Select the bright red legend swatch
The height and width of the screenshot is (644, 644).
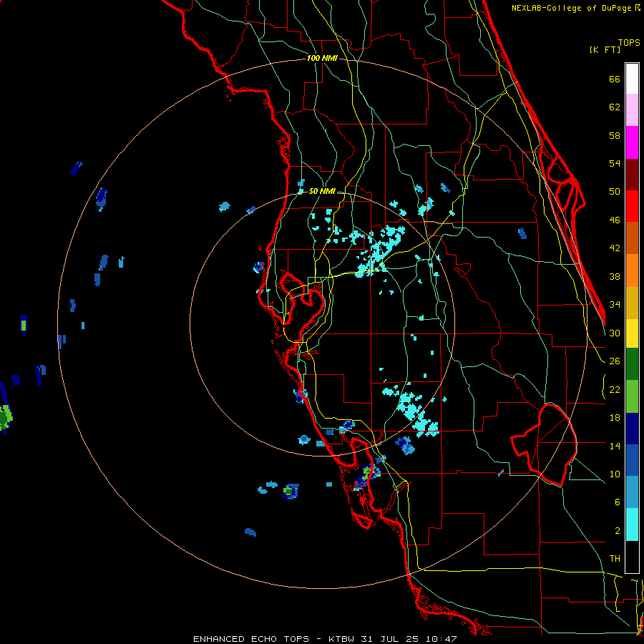click(632, 206)
